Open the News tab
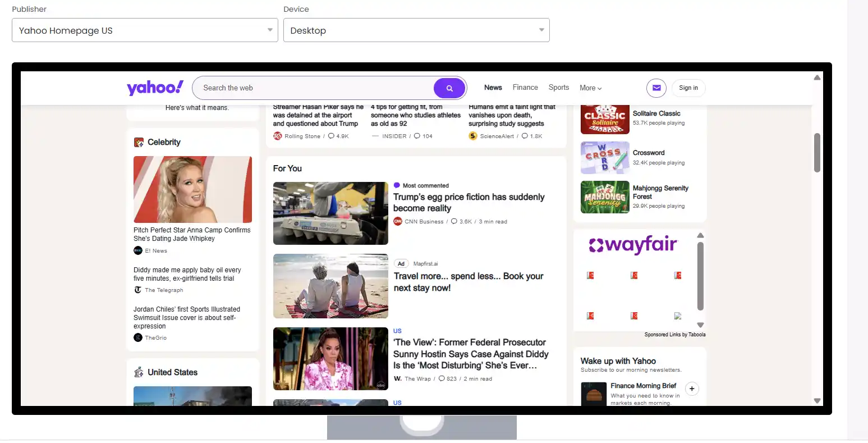868x443 pixels. tap(493, 88)
